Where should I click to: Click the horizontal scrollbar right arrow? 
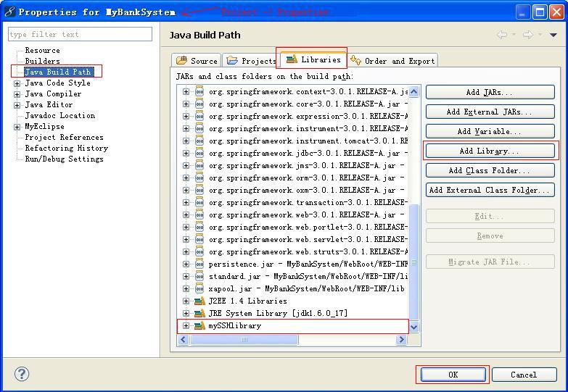[401, 340]
